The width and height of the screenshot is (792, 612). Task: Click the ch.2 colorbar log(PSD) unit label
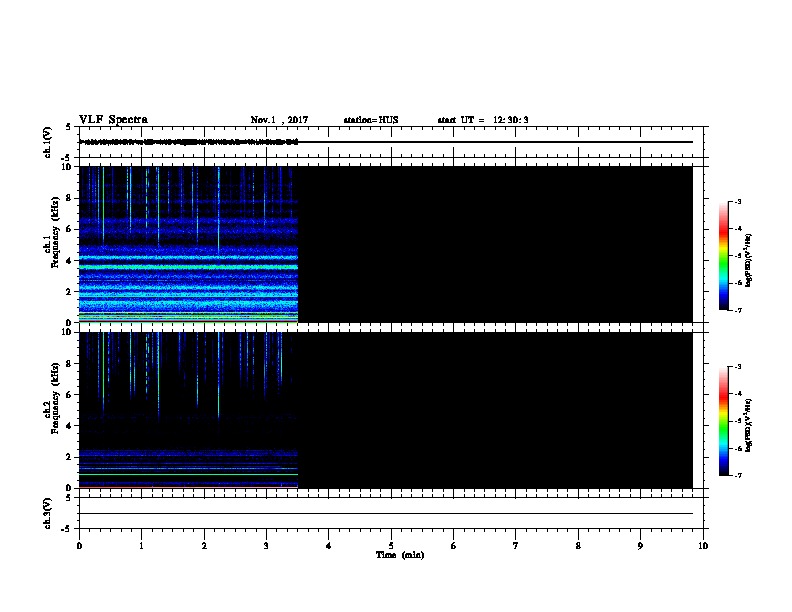pos(749,425)
